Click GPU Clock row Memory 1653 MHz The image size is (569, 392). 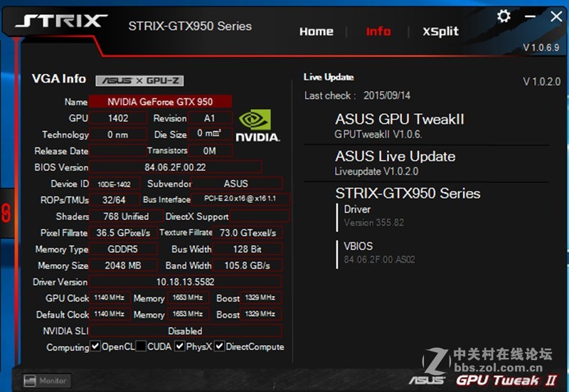188,297
